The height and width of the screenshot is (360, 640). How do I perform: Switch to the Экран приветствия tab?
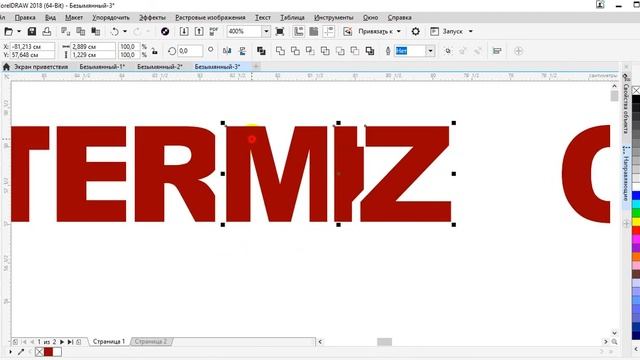pyautogui.click(x=41, y=67)
